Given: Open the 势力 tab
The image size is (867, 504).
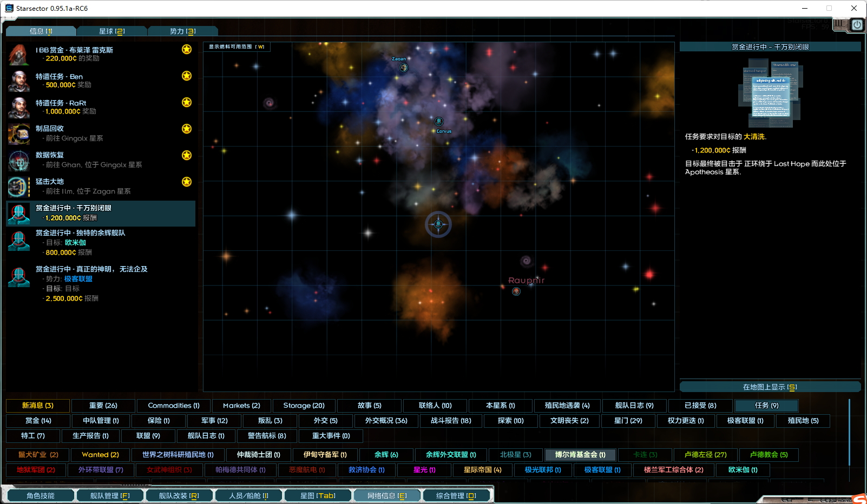Looking at the screenshot, I should 183,31.
